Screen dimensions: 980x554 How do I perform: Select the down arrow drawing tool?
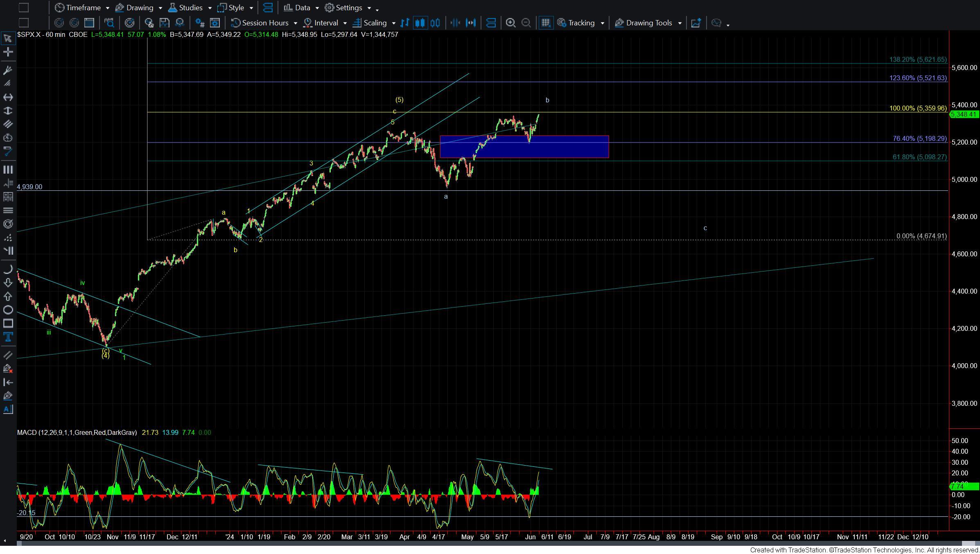tap(7, 283)
